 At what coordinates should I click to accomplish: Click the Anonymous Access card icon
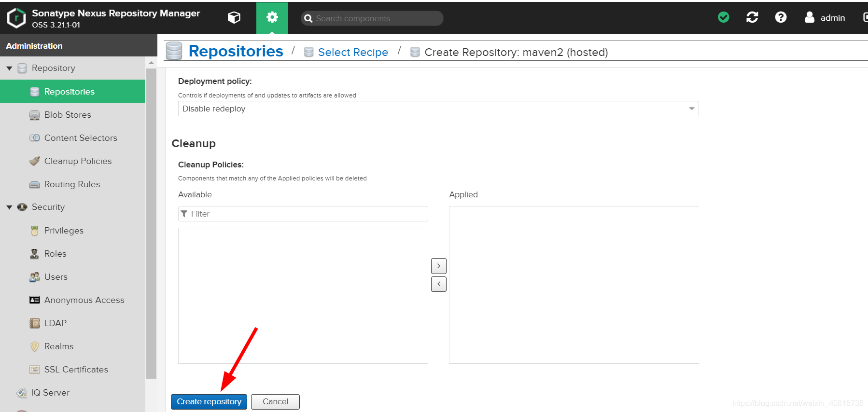[x=35, y=300]
